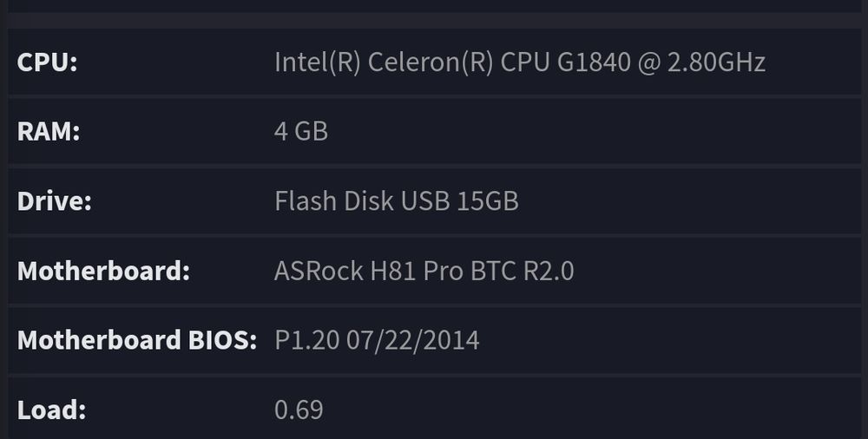868x439 pixels.
Task: Click the Drive label
Action: (x=54, y=201)
